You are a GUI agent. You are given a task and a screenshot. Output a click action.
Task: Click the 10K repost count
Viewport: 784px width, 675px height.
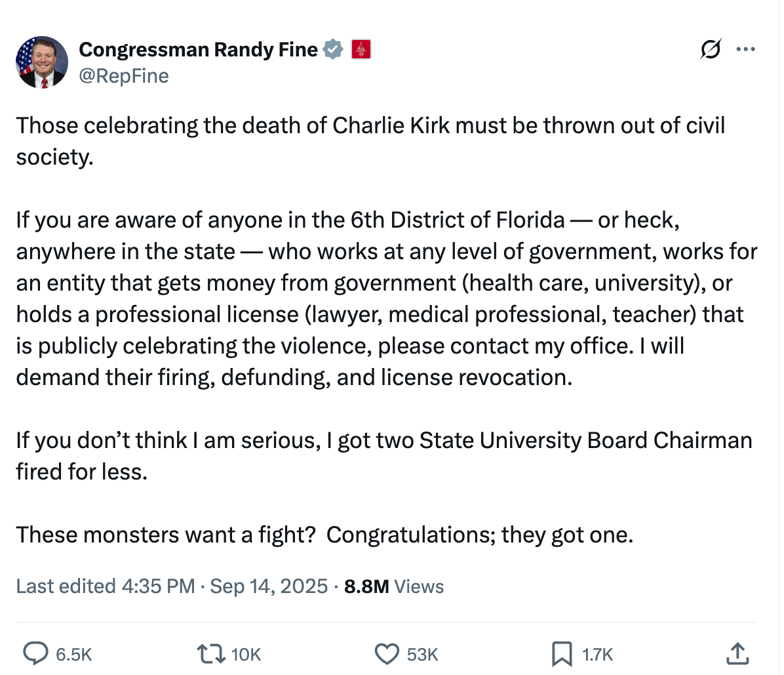[246, 655]
